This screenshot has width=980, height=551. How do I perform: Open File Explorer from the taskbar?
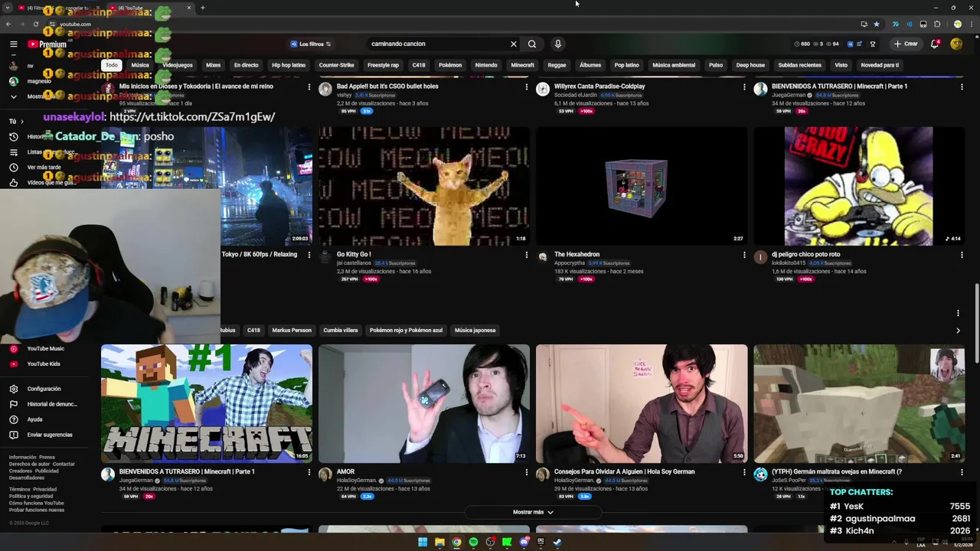click(439, 543)
